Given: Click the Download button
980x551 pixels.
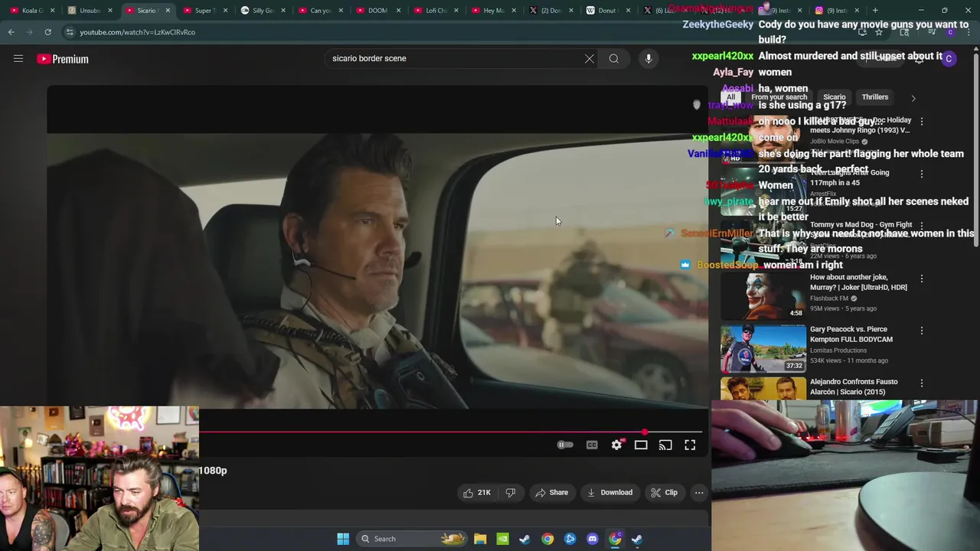Looking at the screenshot, I should pyautogui.click(x=609, y=493).
